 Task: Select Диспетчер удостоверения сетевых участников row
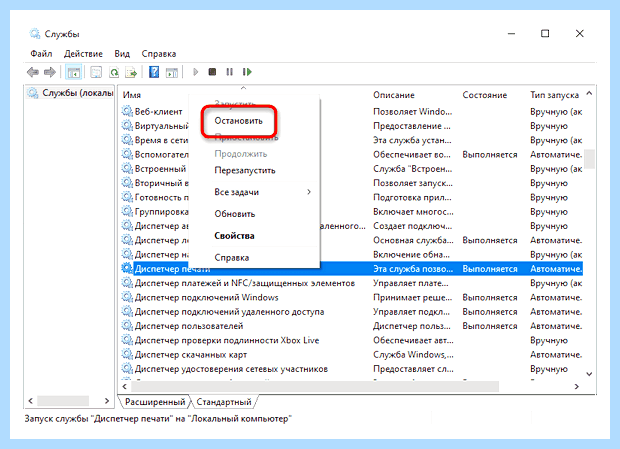pos(352,369)
